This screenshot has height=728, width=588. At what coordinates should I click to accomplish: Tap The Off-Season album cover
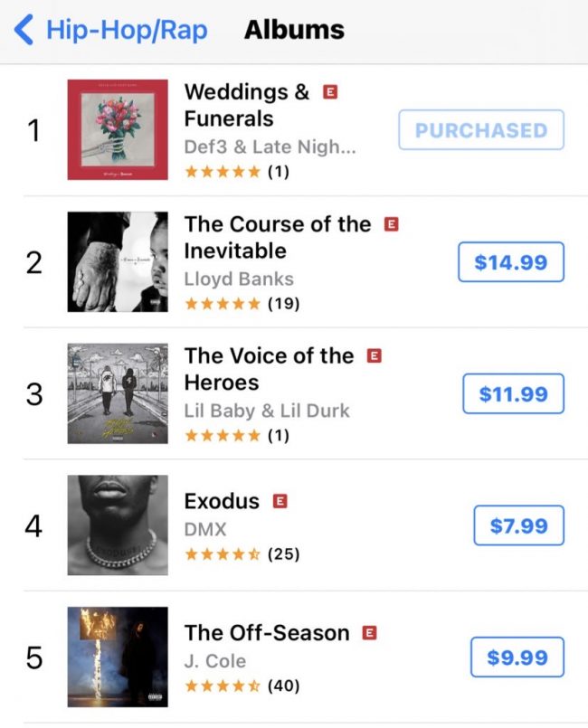(x=118, y=657)
